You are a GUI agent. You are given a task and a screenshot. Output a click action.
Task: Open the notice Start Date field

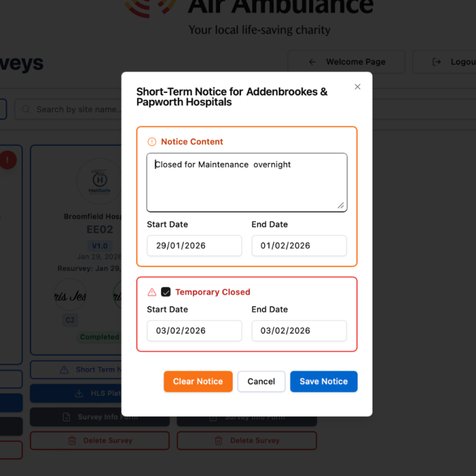coord(194,245)
